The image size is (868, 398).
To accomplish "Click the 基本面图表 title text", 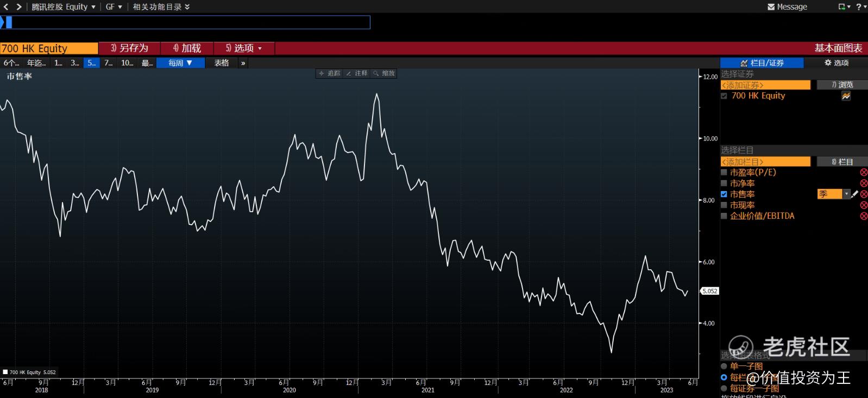I will tap(838, 48).
